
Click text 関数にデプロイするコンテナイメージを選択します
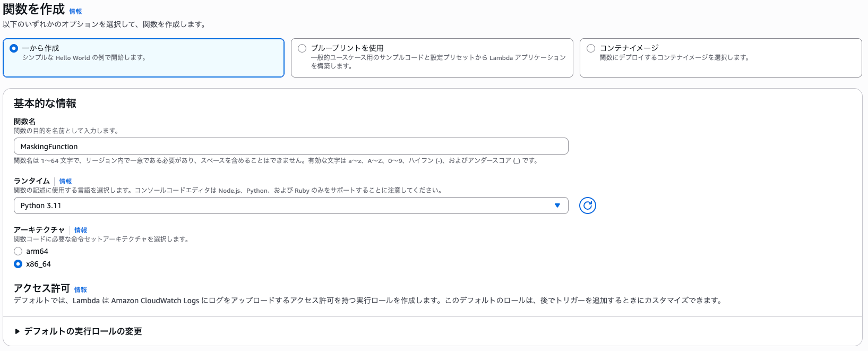[674, 57]
